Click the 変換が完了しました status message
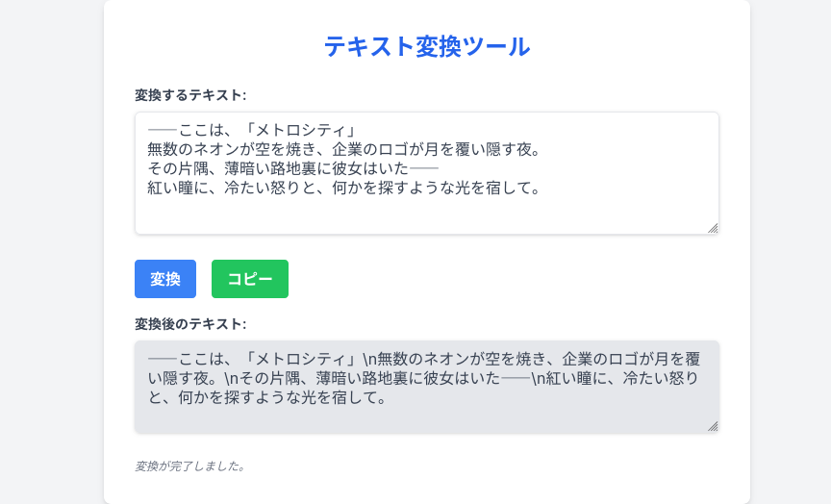 pyautogui.click(x=190, y=466)
